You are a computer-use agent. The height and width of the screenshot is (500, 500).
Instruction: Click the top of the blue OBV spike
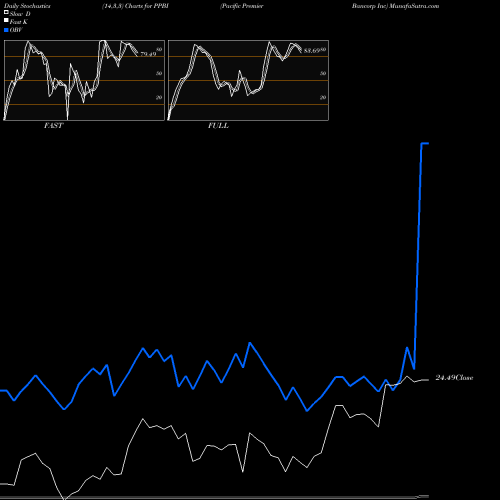(425, 144)
